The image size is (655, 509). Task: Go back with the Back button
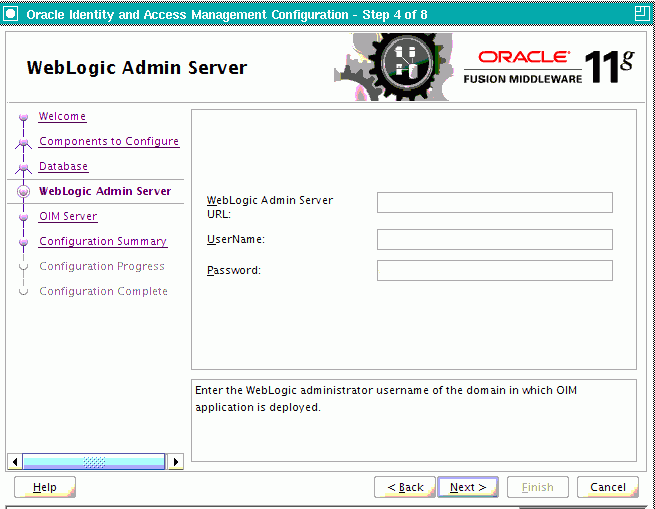pos(405,487)
